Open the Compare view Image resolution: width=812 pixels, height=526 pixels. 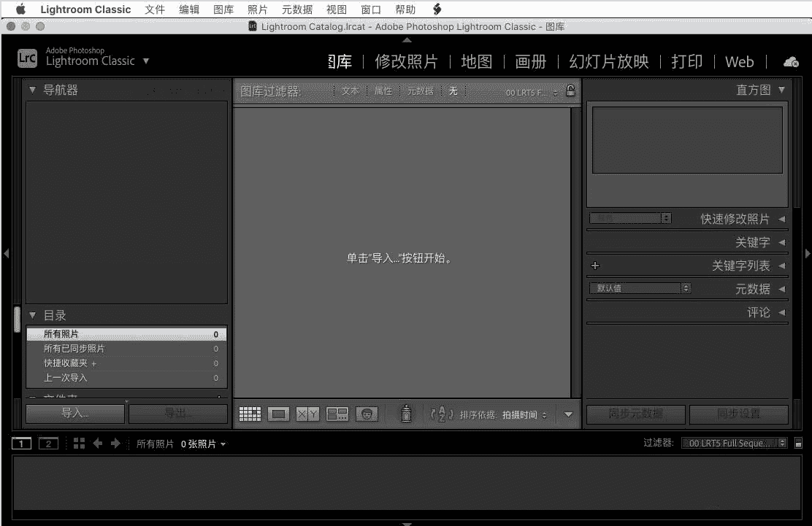[307, 414]
